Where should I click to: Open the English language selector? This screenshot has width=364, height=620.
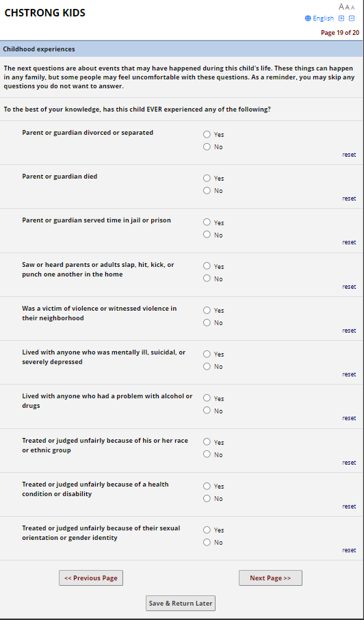[324, 18]
